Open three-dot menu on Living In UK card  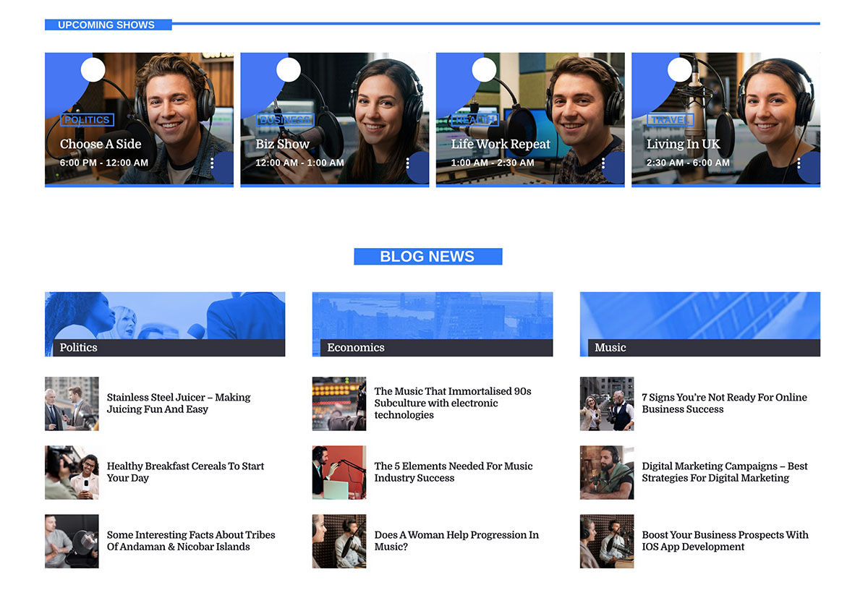point(799,163)
